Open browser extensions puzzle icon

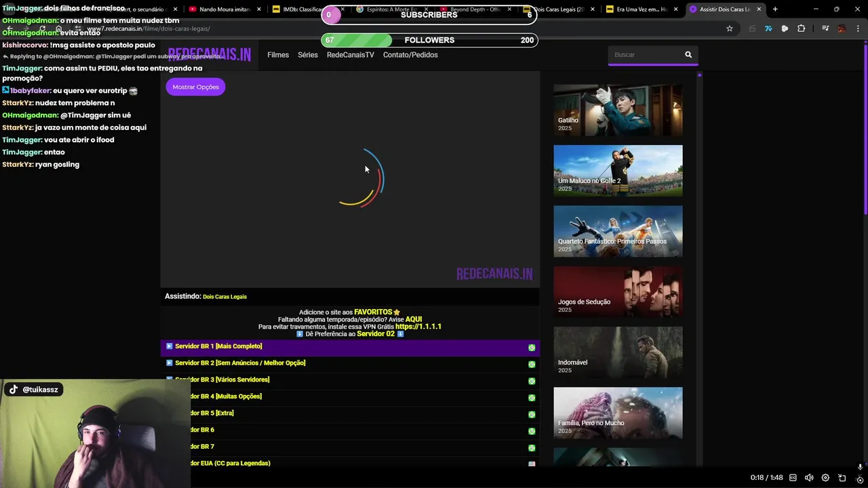(x=801, y=28)
